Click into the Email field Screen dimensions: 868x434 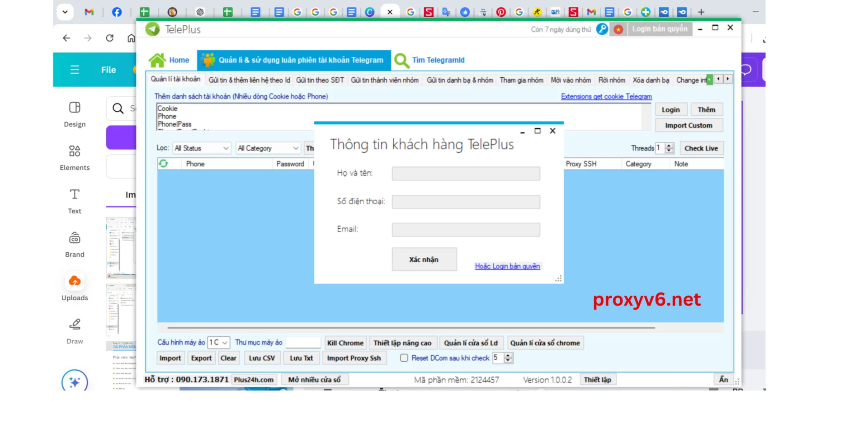[466, 230]
